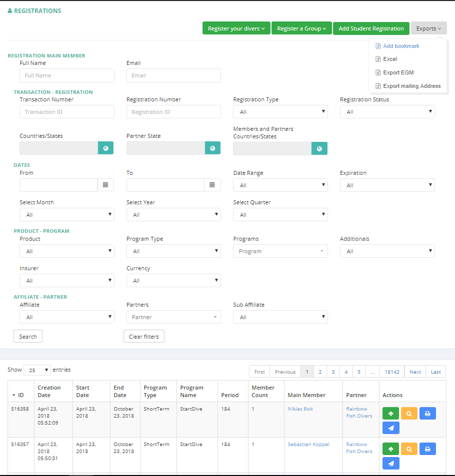
Task: Change Show entries count dropdown
Action: tap(37, 370)
